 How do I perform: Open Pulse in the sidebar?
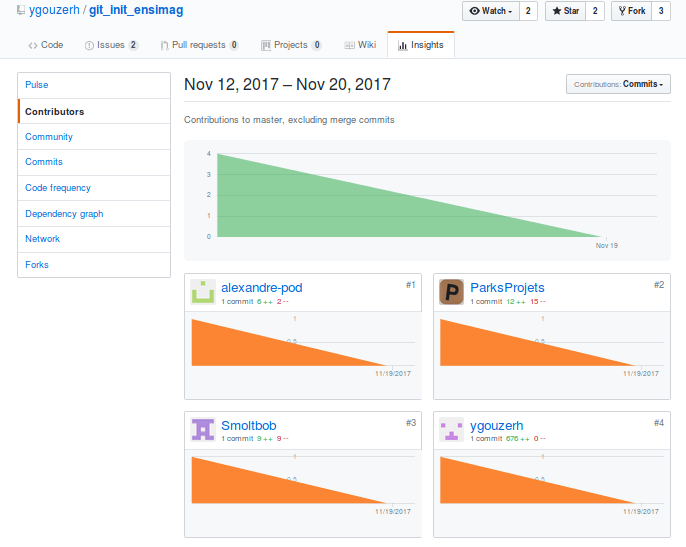(94, 85)
